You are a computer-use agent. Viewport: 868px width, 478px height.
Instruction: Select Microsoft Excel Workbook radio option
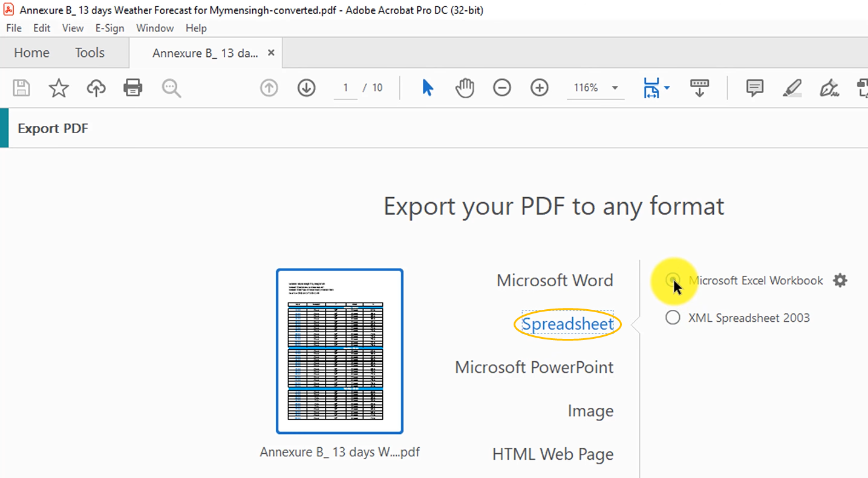(x=672, y=280)
